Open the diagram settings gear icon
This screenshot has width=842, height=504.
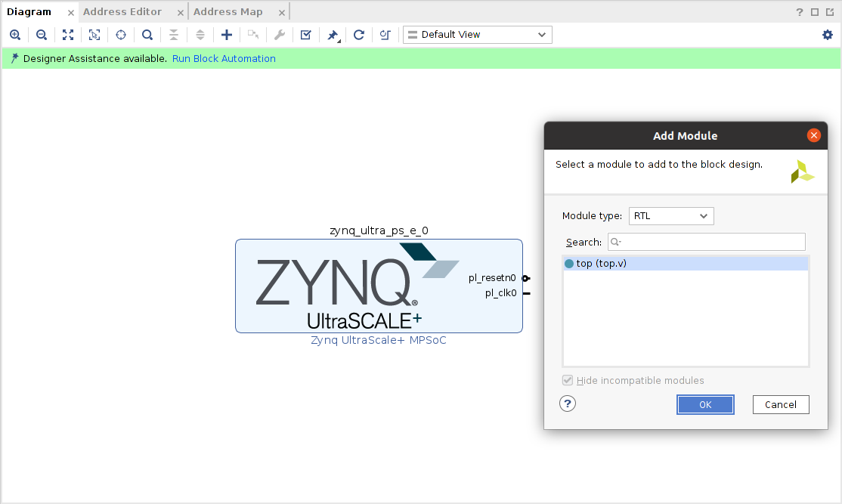[828, 35]
